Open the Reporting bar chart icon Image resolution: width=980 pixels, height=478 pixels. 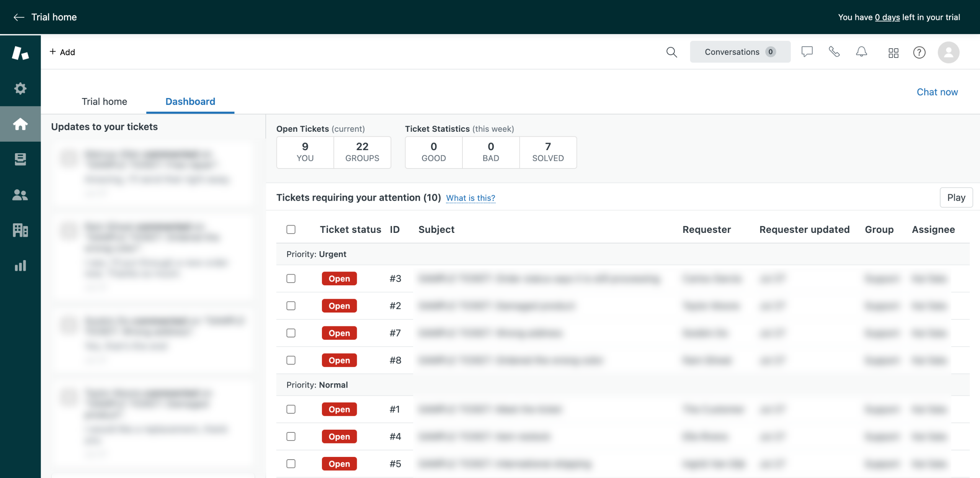20,265
